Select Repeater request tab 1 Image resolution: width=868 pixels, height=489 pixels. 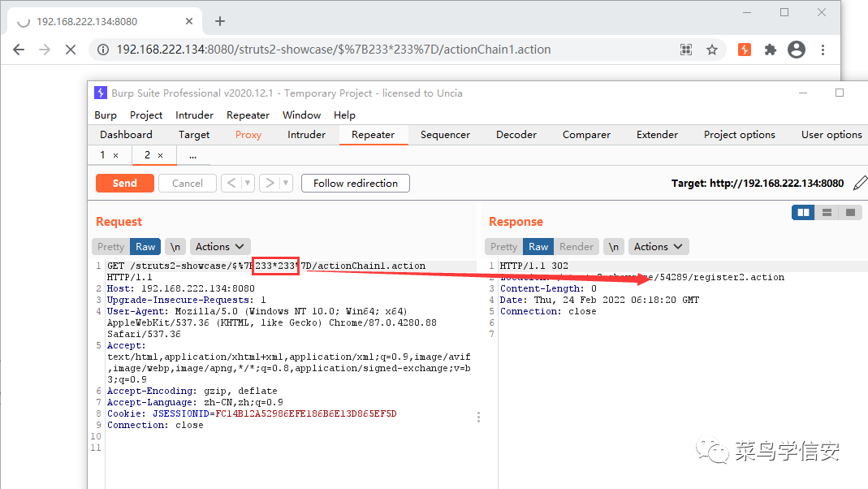[103, 155]
